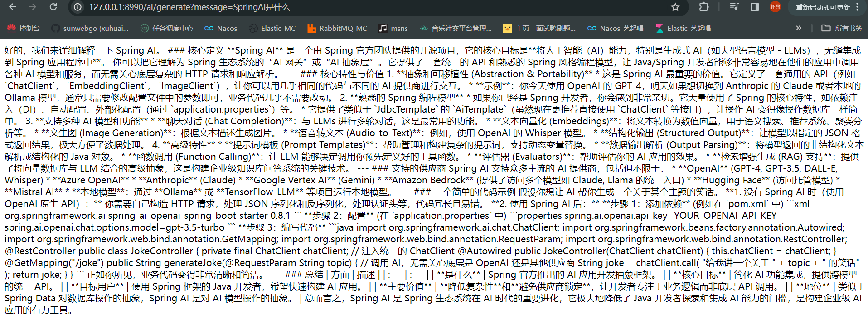Screen dimensions: 868x330
Task: View site information icon in address bar
Action: click(78, 7)
